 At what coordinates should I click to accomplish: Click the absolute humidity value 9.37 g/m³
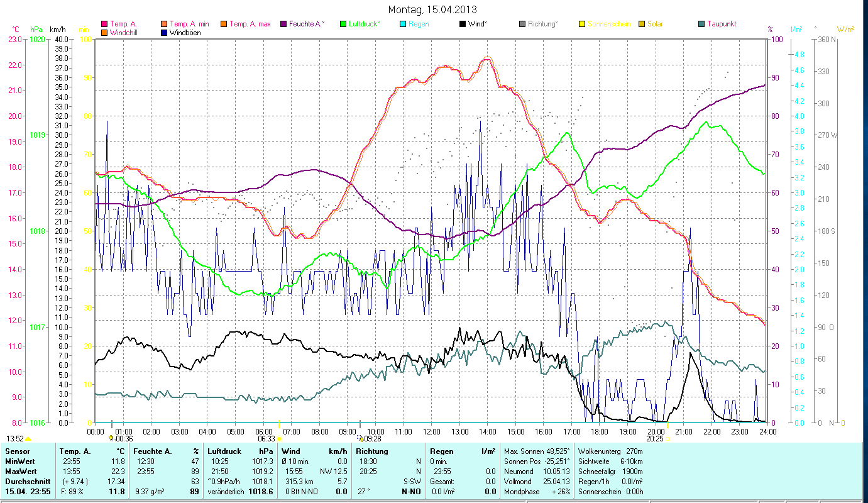(151, 491)
